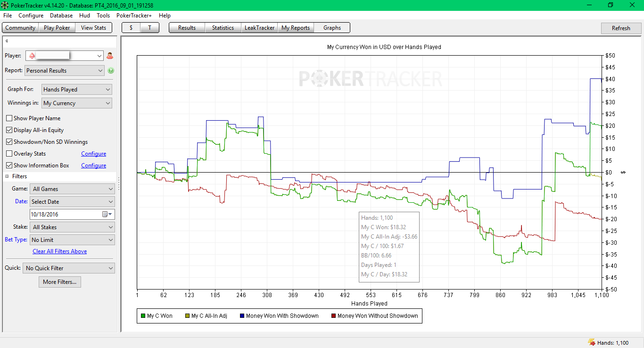This screenshot has height=348, width=644.
Task: Open the calendar picker icon in date field
Action: pyautogui.click(x=107, y=214)
